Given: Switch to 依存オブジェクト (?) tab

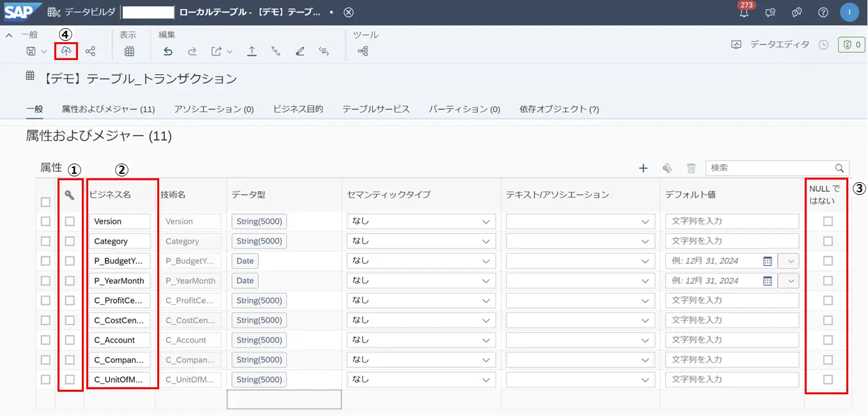Looking at the screenshot, I should (559, 109).
